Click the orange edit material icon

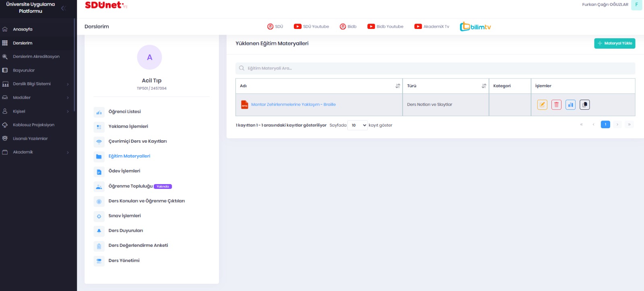(x=542, y=105)
